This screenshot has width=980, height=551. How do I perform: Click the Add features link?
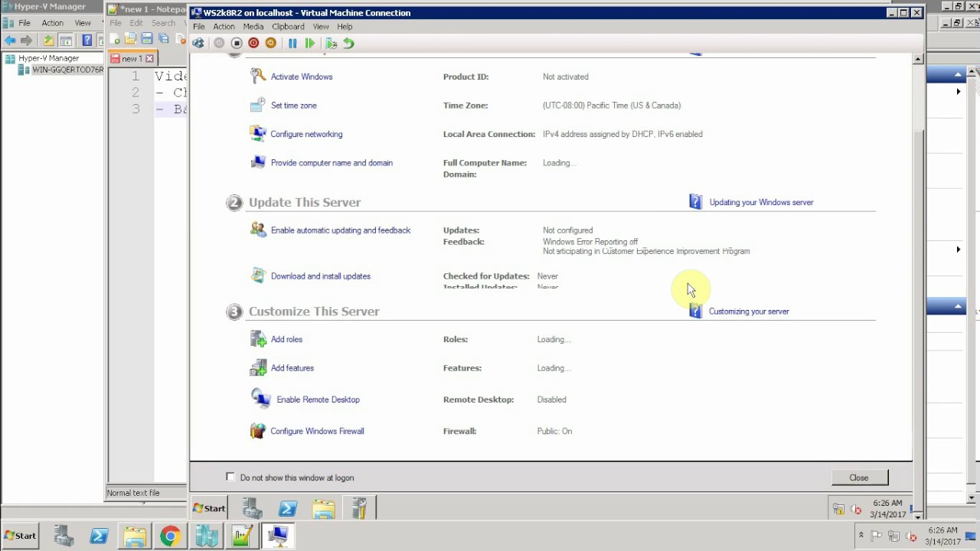coord(292,368)
